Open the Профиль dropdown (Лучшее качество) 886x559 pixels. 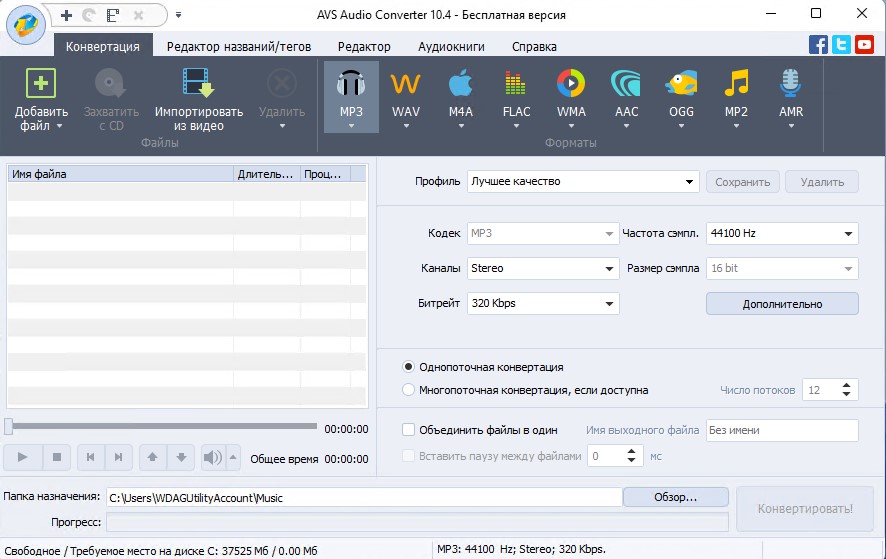click(x=583, y=181)
